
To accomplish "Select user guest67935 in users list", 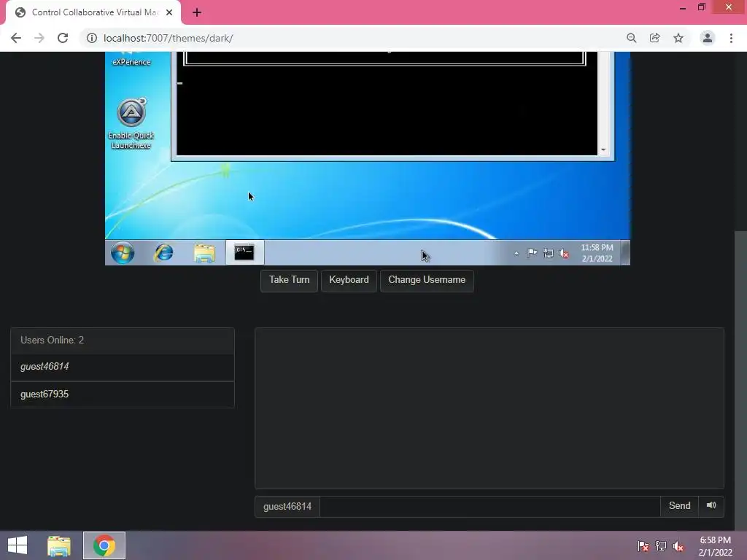I will click(x=123, y=394).
